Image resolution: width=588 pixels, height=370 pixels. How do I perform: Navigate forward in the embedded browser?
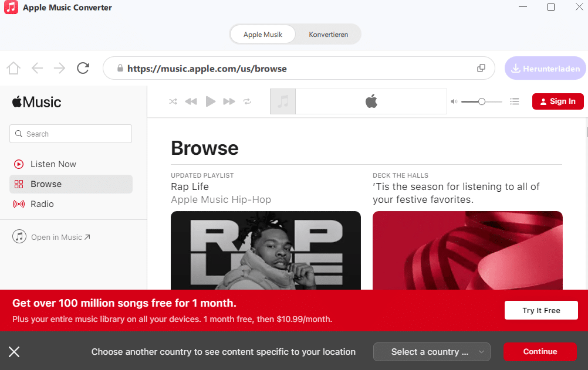coord(59,68)
